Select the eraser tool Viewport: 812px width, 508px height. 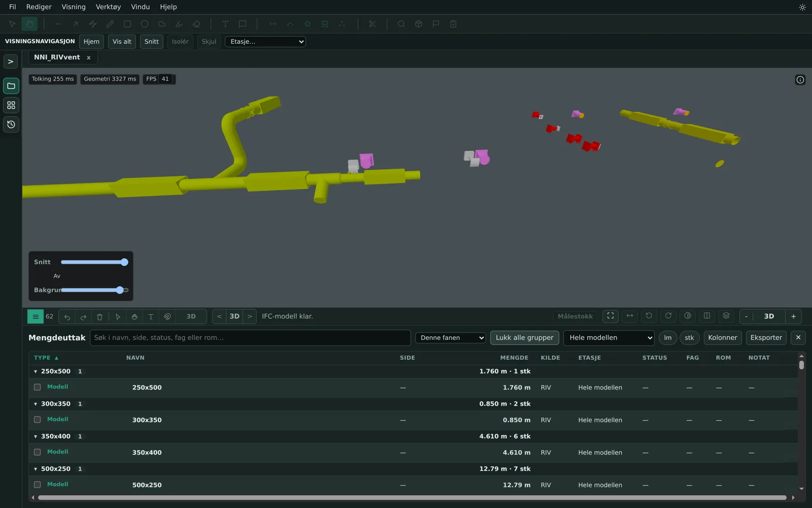196,24
